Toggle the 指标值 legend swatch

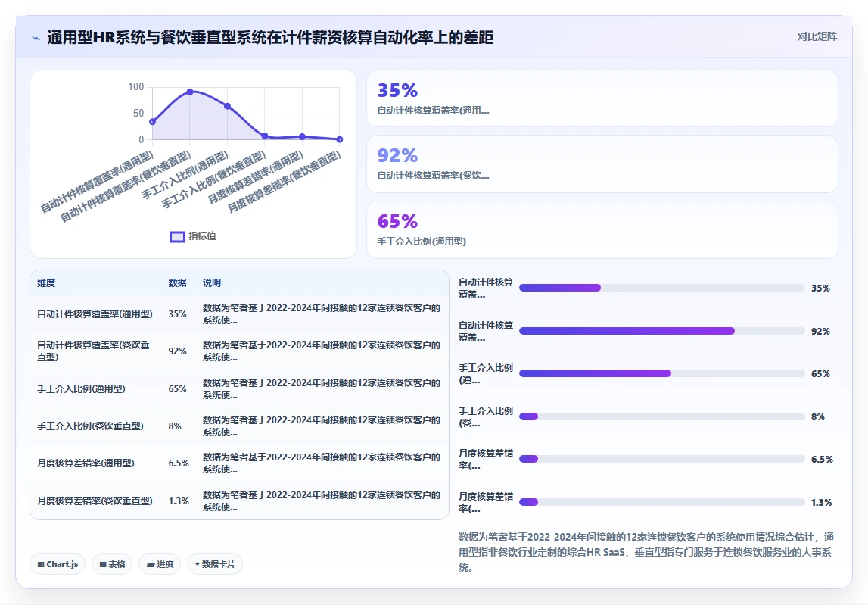click(x=177, y=236)
